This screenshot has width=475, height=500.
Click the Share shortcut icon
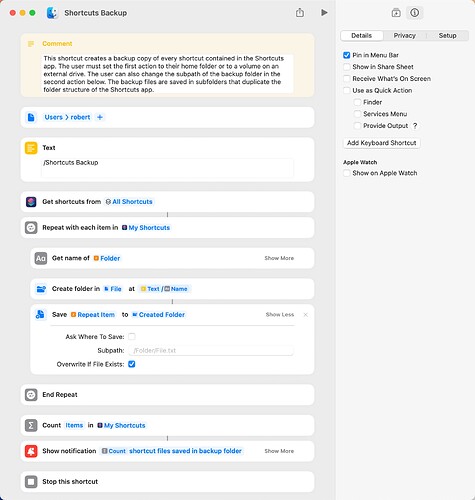click(300, 13)
